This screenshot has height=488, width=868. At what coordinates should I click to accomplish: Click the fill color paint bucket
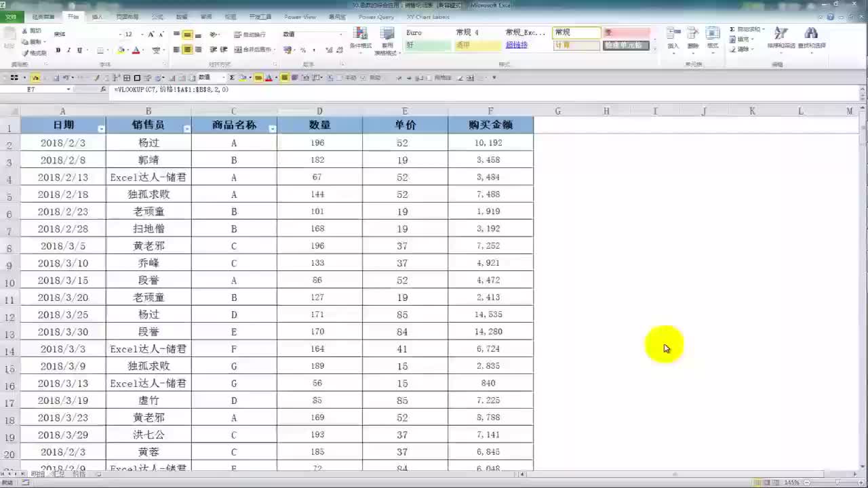(x=121, y=50)
